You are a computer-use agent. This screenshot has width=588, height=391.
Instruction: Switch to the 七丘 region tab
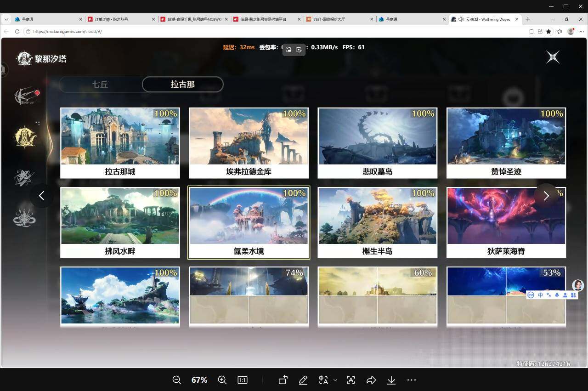tap(100, 85)
